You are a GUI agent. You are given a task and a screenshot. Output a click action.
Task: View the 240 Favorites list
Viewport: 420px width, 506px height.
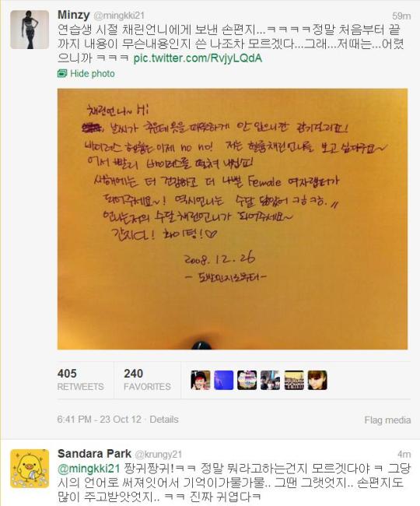click(x=147, y=380)
